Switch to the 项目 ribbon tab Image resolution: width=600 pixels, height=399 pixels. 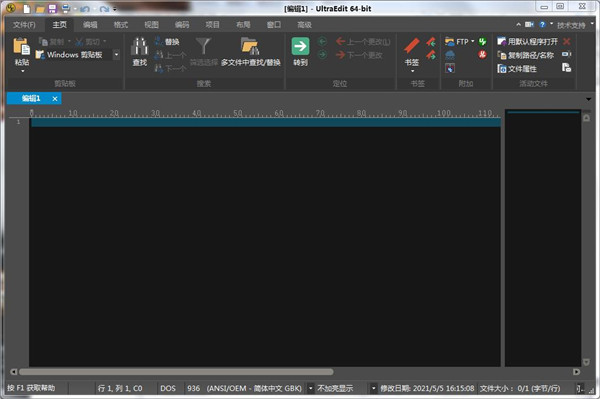coord(212,25)
